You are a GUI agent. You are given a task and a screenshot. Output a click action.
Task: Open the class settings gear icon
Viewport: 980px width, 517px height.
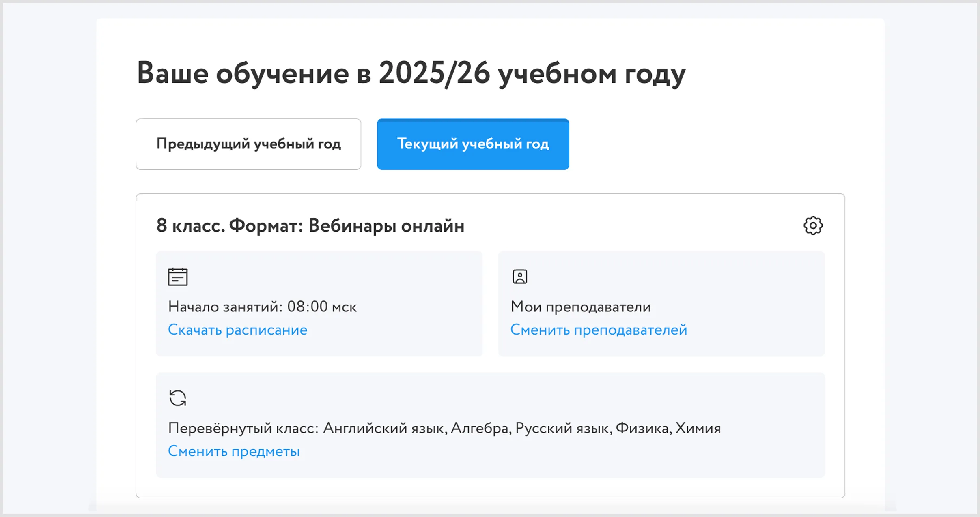pos(813,225)
